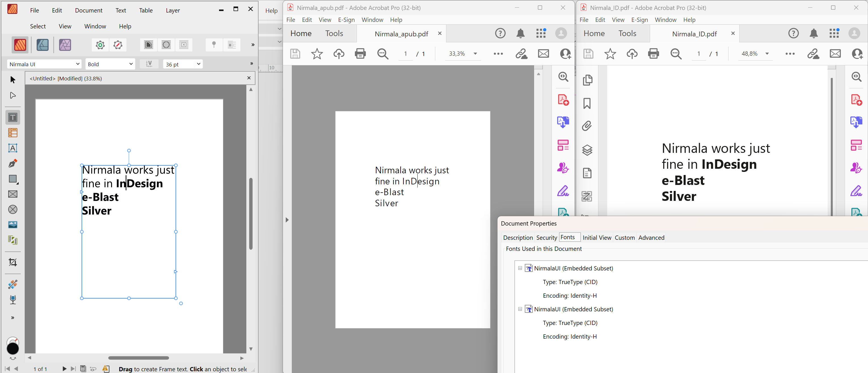Select the Table tool in Publisher
This screenshot has height=373, width=868.
click(13, 133)
